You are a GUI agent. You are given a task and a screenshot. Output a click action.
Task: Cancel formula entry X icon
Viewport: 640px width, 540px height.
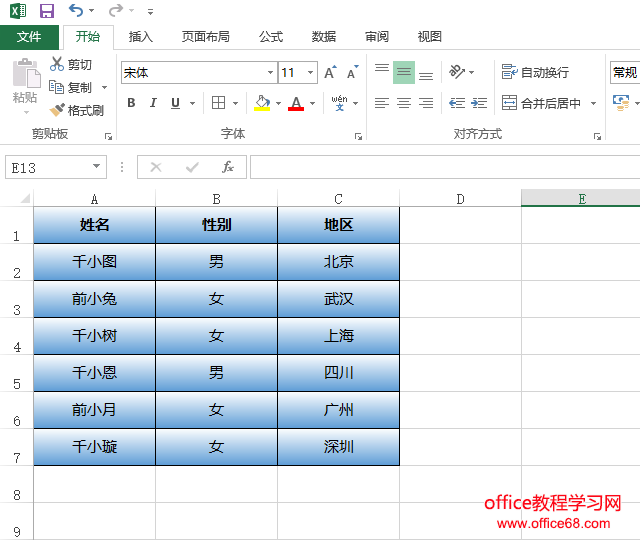coord(156,167)
